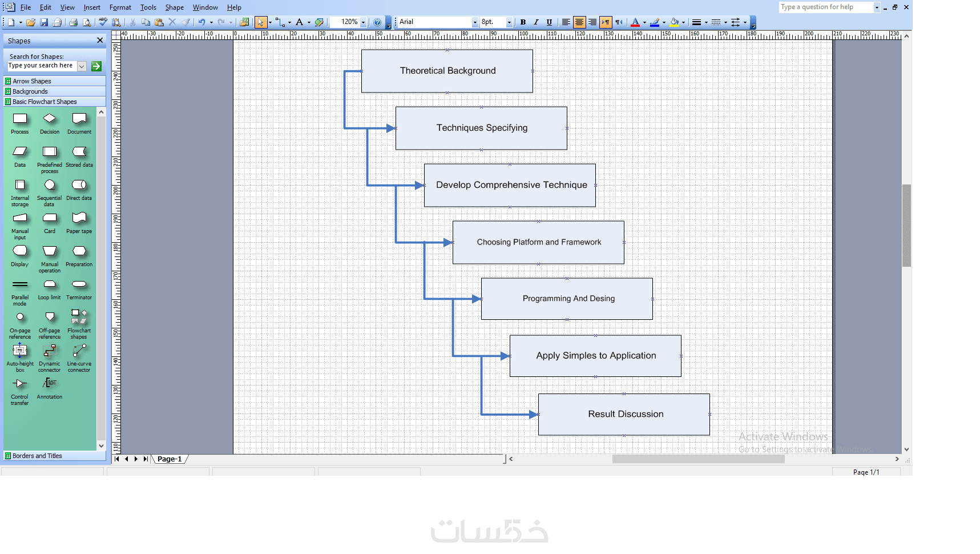Open Print Preview from the toolbar
Image resolution: width=980 pixels, height=554 pixels.
pyautogui.click(x=87, y=22)
